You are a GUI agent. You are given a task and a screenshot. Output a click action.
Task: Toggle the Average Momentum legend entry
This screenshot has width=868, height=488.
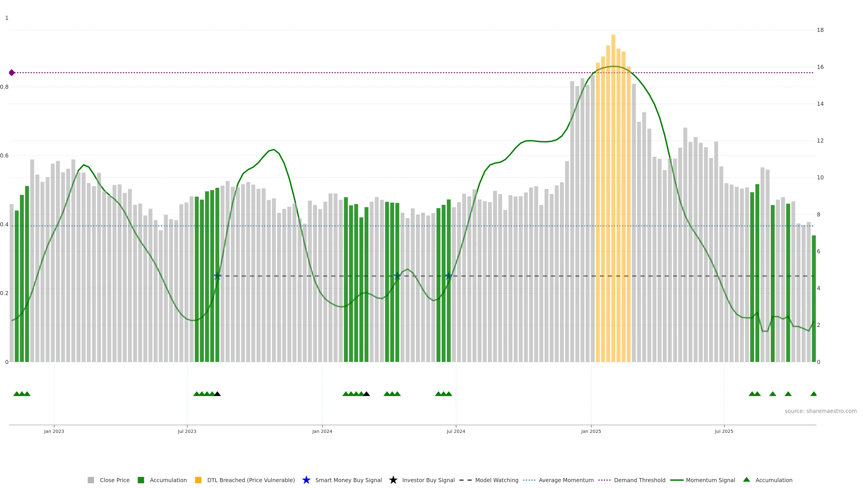coord(566,480)
